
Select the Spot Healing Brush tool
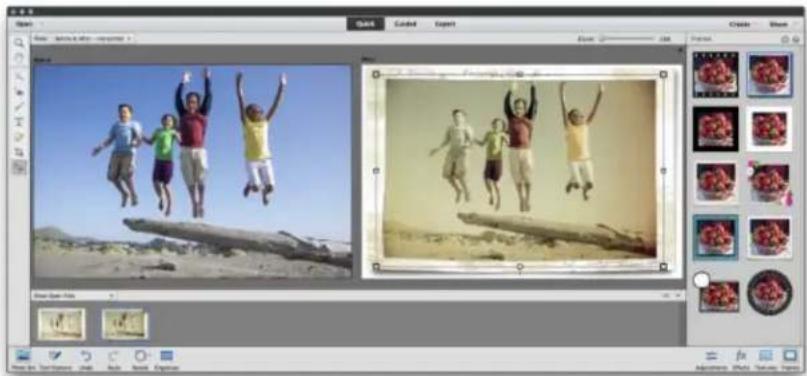tap(19, 137)
